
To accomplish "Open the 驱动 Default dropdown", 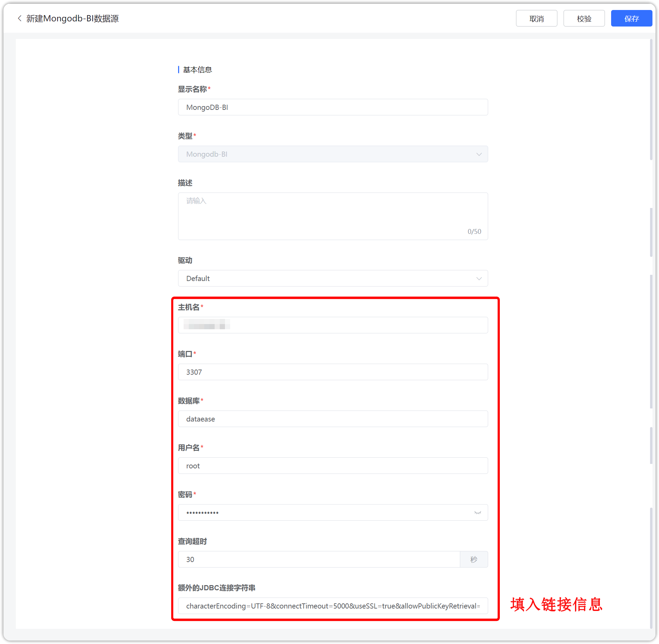I will (333, 278).
